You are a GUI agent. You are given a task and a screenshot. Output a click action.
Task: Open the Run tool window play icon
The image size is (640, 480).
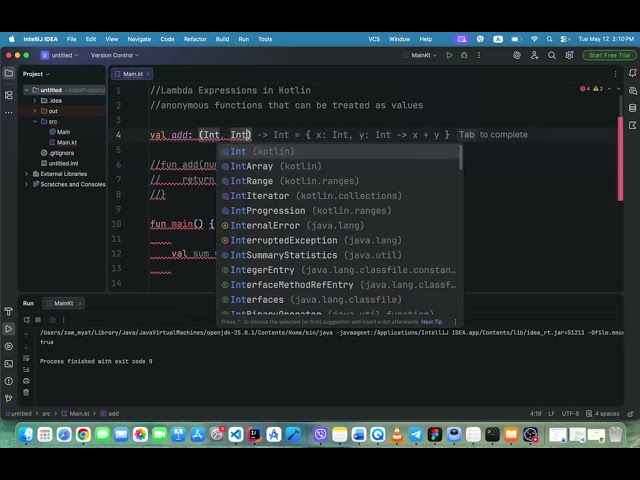(9, 329)
